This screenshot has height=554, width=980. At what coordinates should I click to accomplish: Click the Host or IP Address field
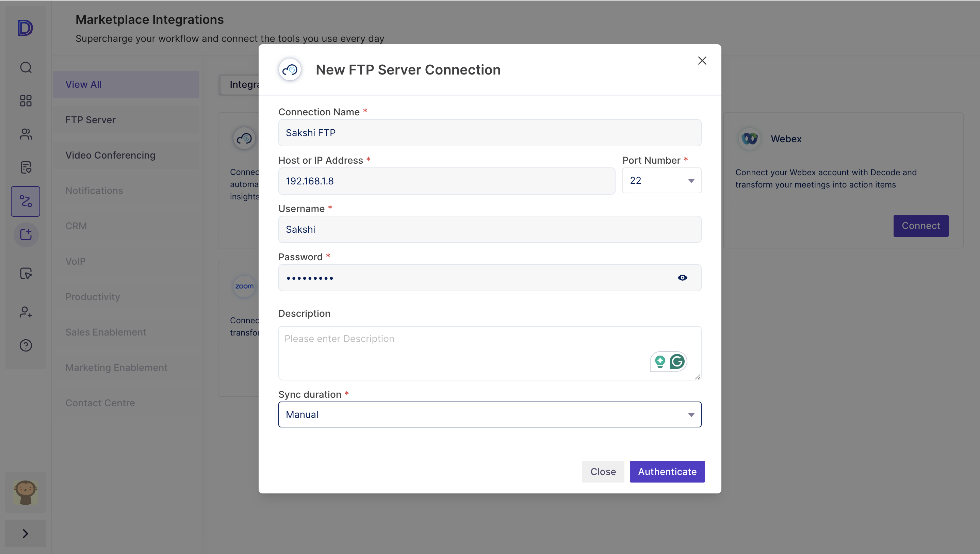[446, 181]
